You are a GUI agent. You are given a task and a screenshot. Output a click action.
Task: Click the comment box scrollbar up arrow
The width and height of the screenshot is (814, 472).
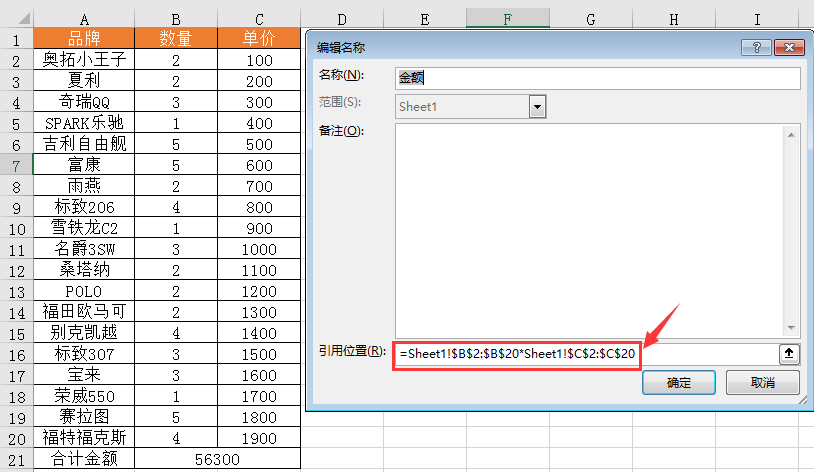(x=791, y=135)
